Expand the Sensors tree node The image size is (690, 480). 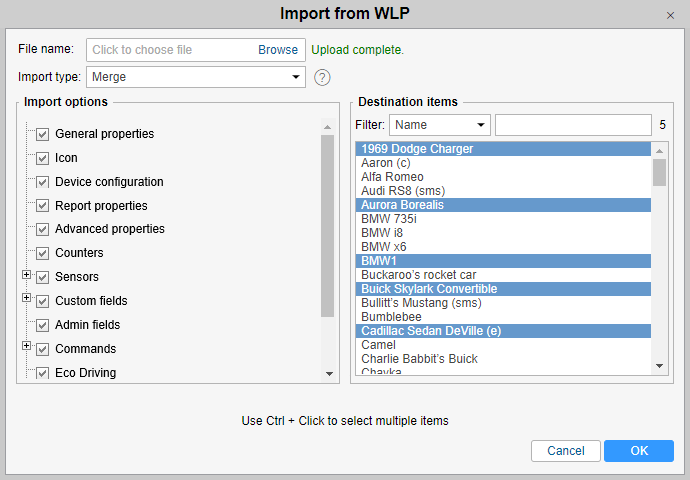27,276
